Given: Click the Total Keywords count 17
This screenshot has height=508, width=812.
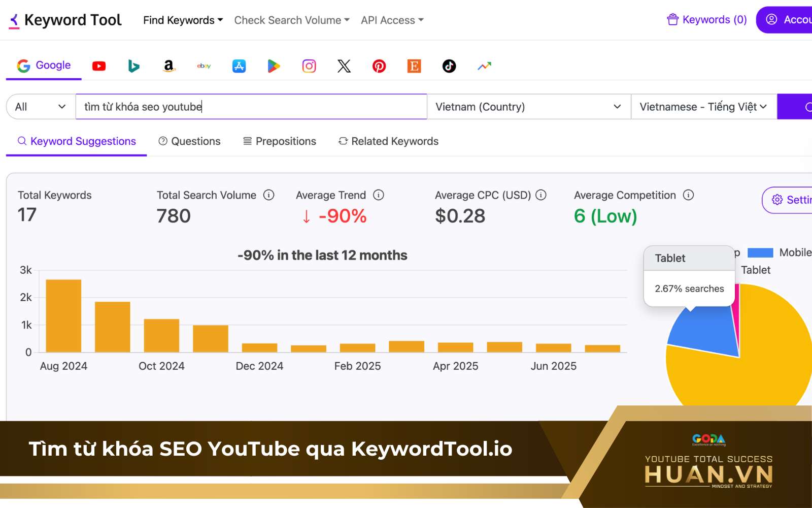Looking at the screenshot, I should click(x=27, y=215).
